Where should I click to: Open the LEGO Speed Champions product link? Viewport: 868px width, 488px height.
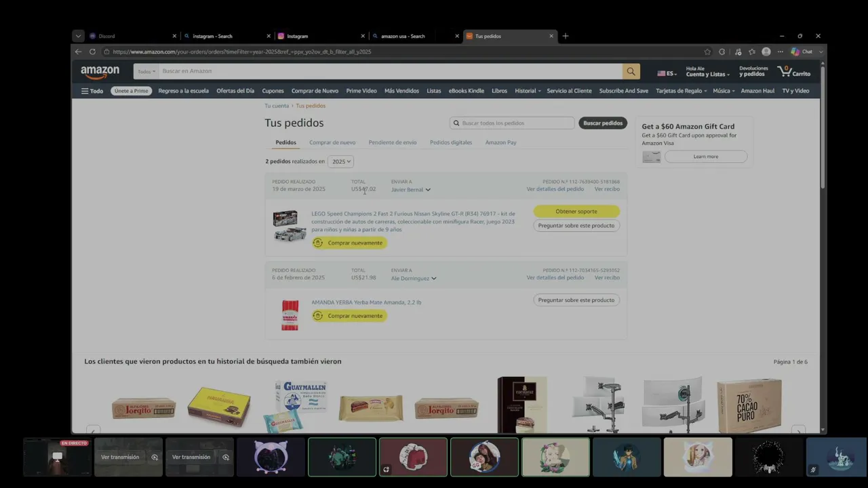click(x=413, y=222)
